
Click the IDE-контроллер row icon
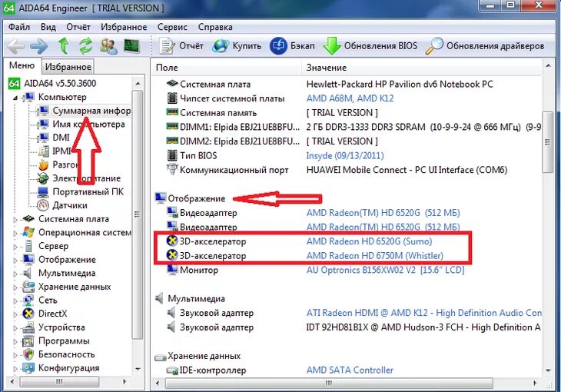(172, 370)
